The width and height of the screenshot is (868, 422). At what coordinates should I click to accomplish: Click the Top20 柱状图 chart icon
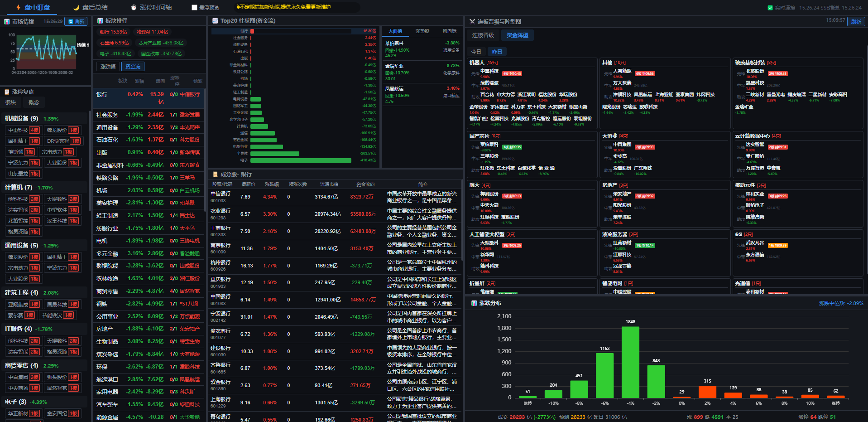(216, 21)
